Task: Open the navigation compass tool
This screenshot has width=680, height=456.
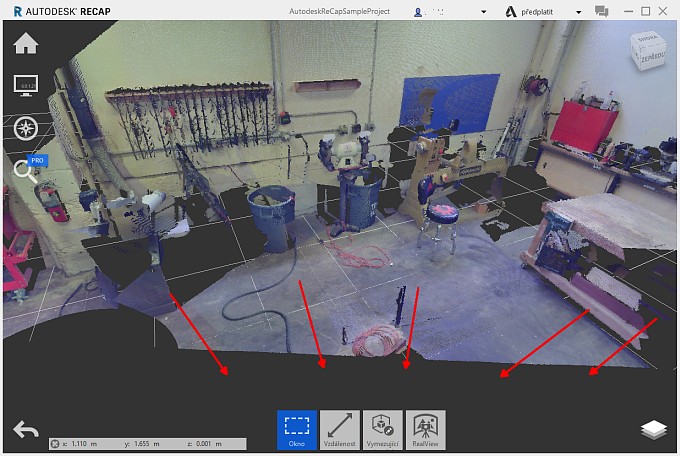Action: pos(25,127)
